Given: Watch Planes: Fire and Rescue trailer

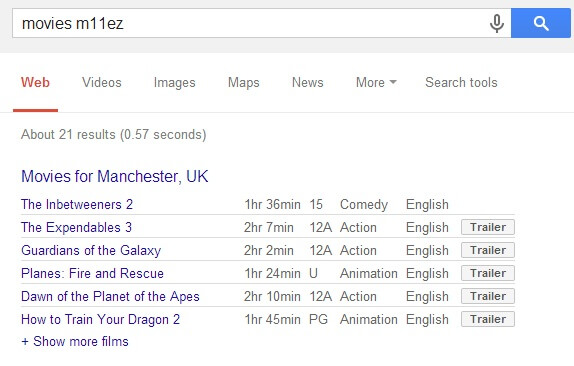Looking at the screenshot, I should pyautogui.click(x=488, y=273).
